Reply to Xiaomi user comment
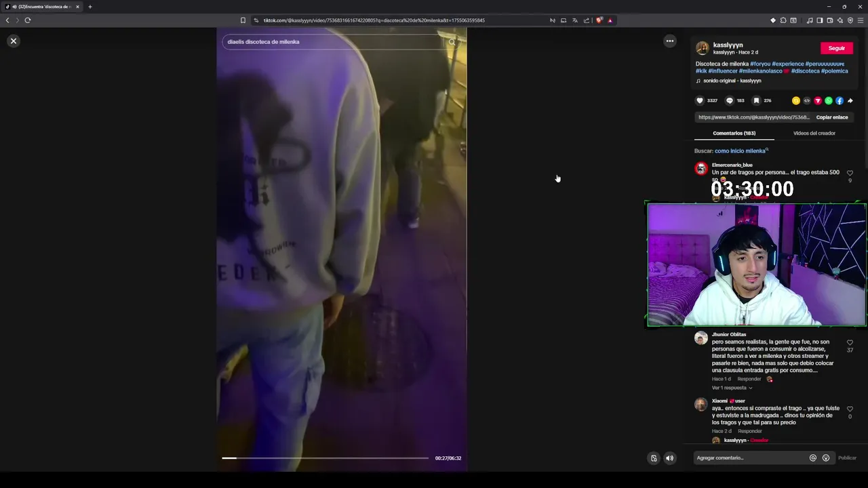The height and width of the screenshot is (488, 868). pos(749,431)
